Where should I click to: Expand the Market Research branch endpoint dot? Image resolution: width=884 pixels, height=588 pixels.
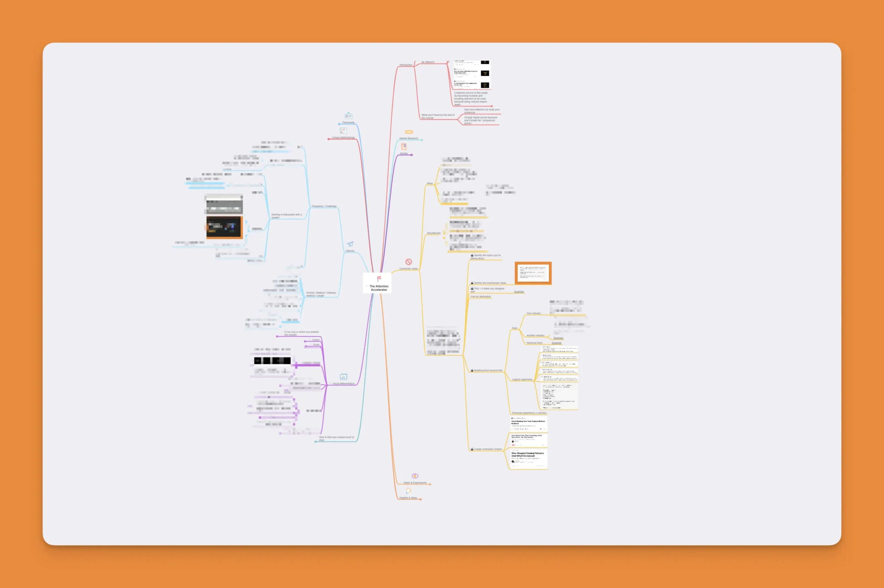pos(422,140)
